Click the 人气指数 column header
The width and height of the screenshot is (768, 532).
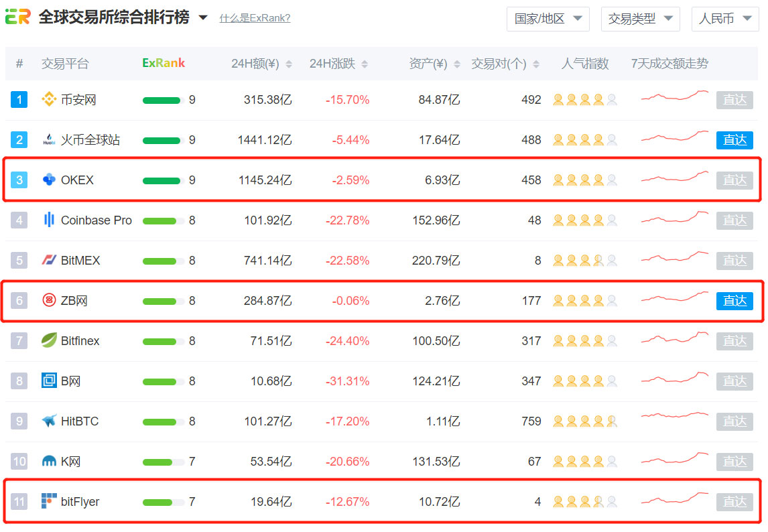click(585, 64)
